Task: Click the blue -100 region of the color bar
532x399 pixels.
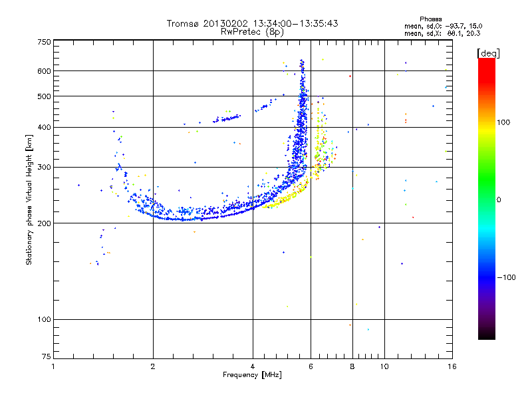Action: [487, 277]
